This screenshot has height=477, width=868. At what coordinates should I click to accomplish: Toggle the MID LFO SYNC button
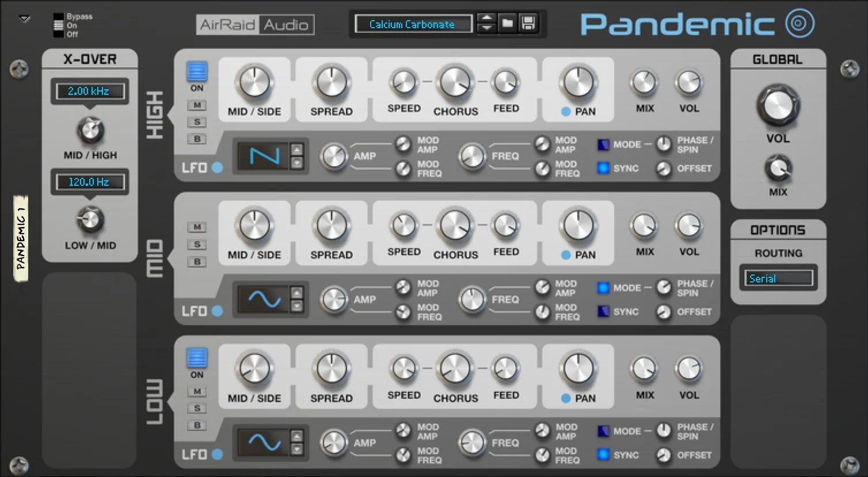tap(603, 311)
